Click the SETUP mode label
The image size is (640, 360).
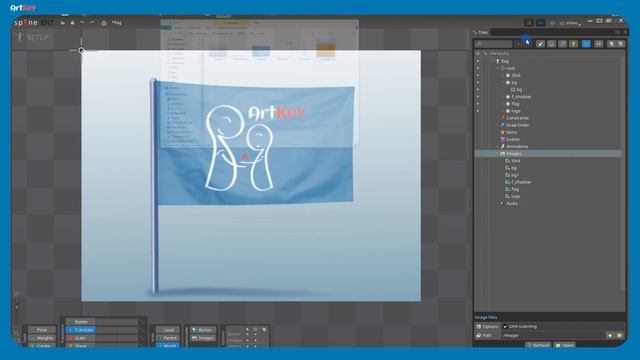(38, 38)
